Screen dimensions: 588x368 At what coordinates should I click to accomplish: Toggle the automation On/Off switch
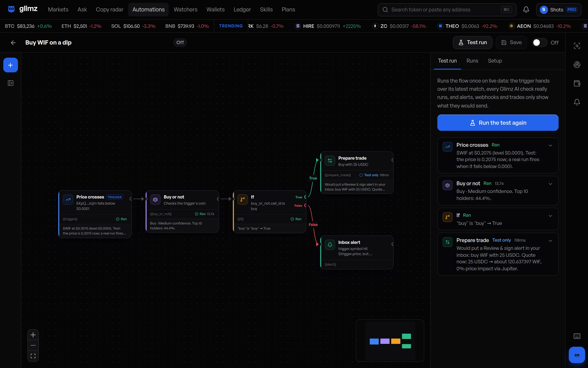click(539, 43)
